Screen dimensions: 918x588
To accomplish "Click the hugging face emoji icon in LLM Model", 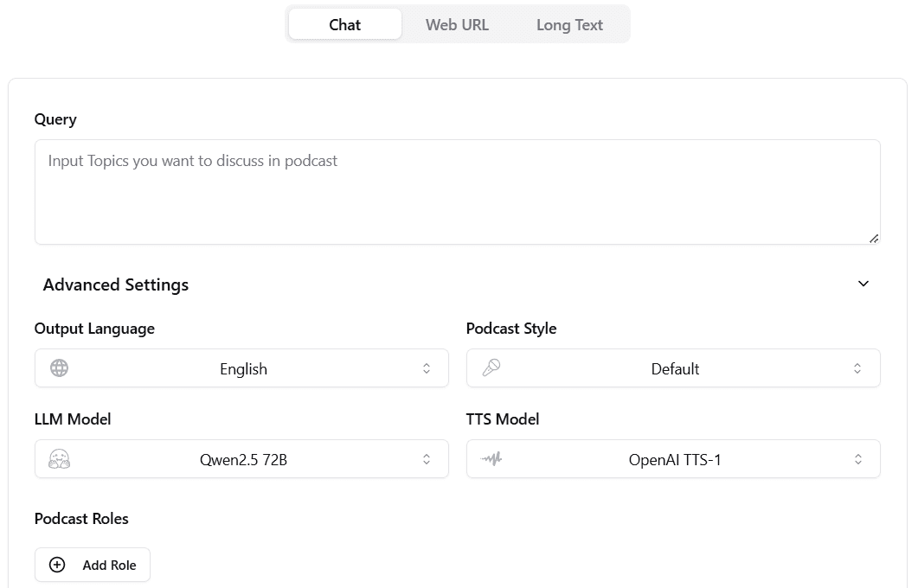I will 60,459.
